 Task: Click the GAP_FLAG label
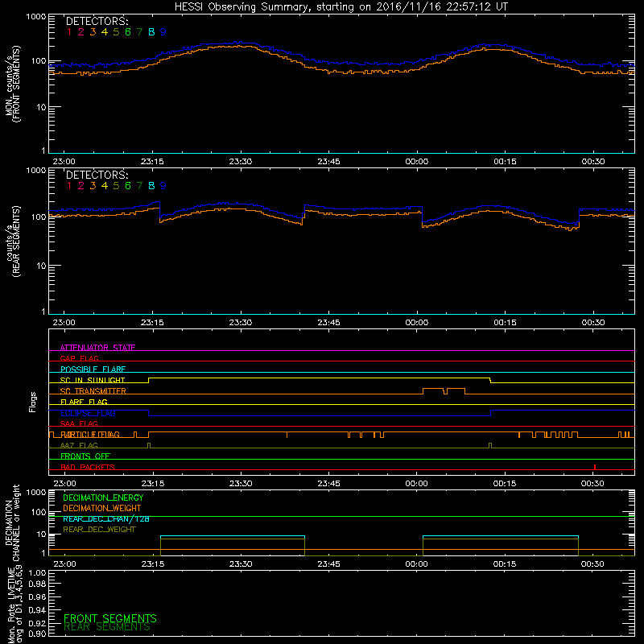coord(79,358)
